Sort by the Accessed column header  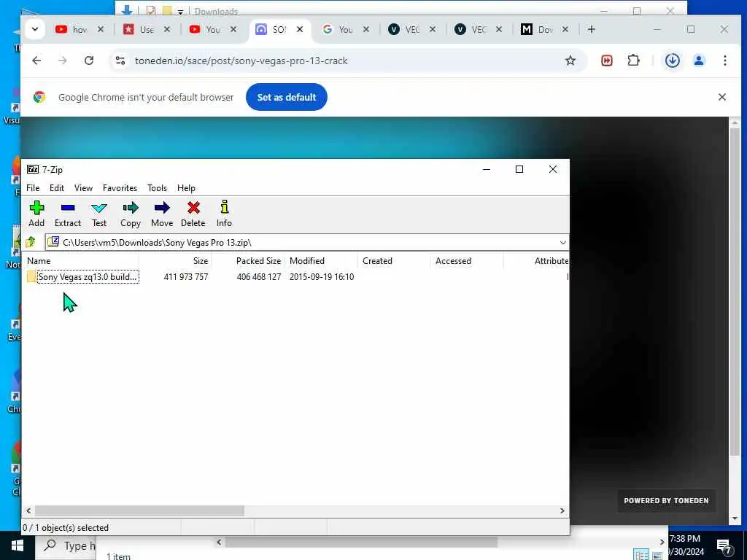pyautogui.click(x=453, y=261)
